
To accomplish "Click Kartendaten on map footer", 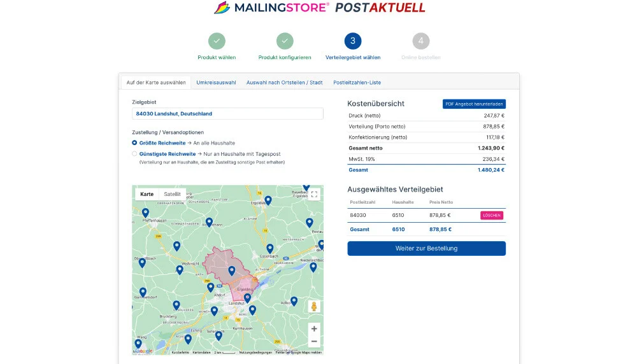I will pos(201,353).
